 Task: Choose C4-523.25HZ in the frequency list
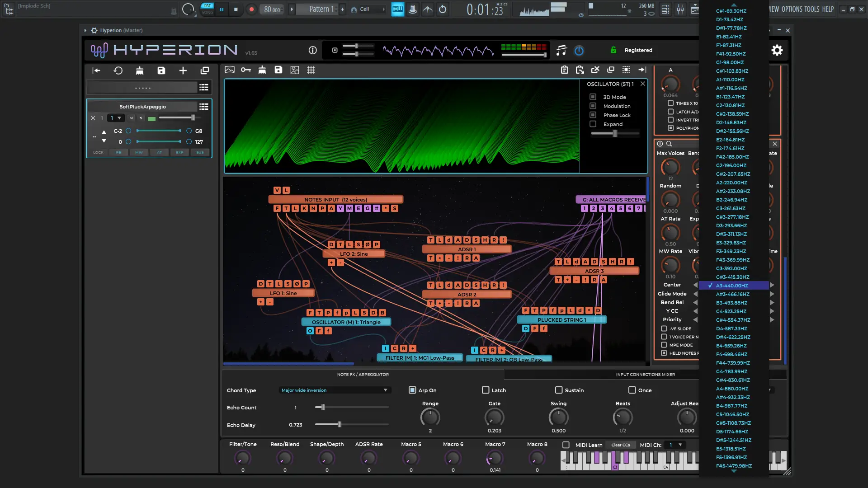point(731,311)
